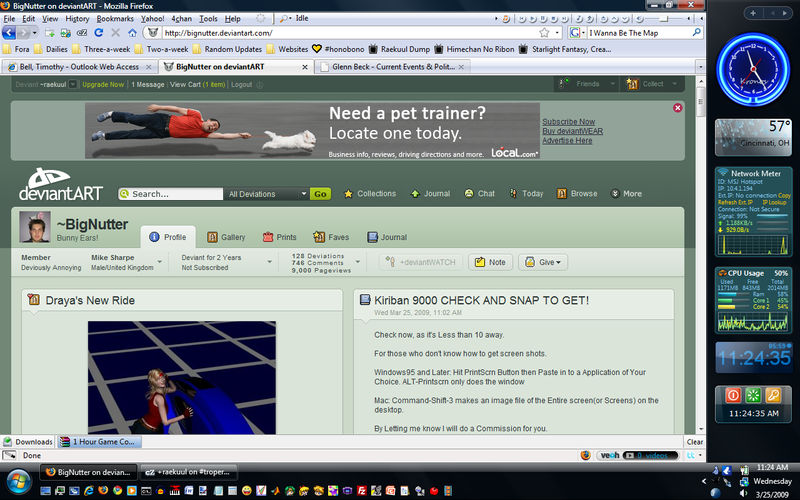This screenshot has height=500, width=800.
Task: Expand the More navigation menu
Action: coord(627,193)
